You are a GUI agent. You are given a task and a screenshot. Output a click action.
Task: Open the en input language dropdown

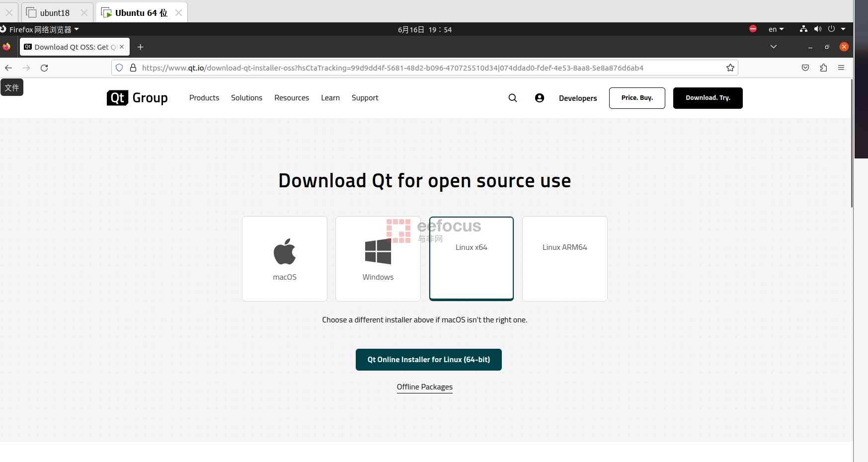coord(776,29)
